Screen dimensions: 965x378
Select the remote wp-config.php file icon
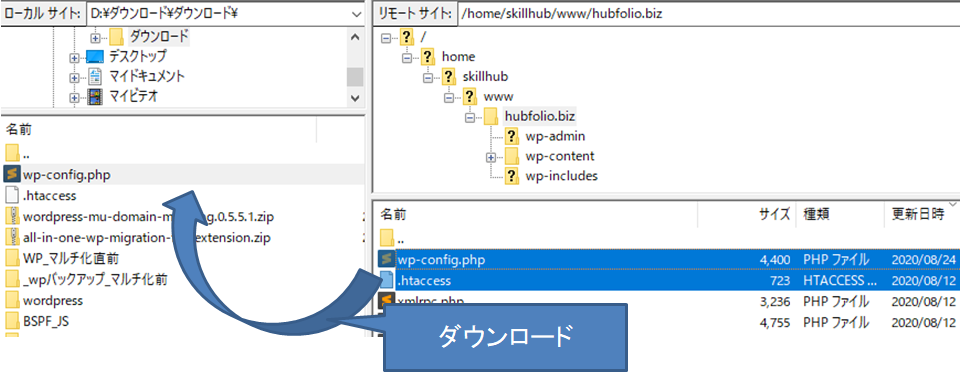point(386,260)
